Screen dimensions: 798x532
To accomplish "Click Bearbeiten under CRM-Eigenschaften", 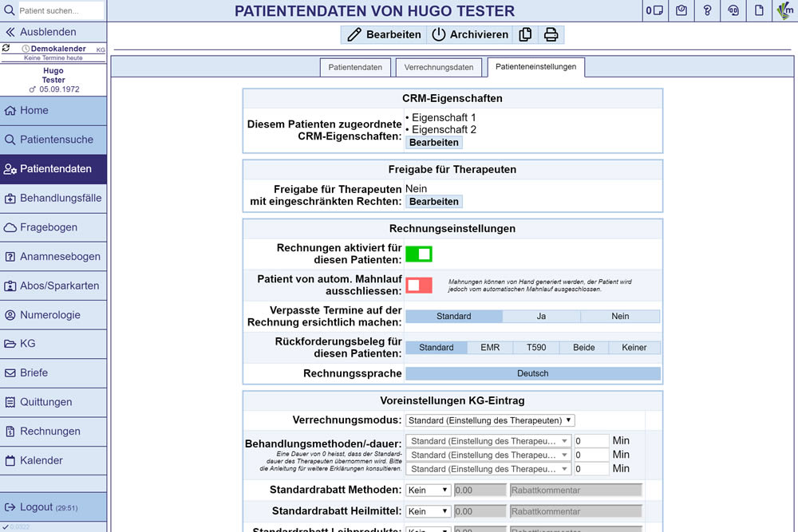I will (434, 143).
